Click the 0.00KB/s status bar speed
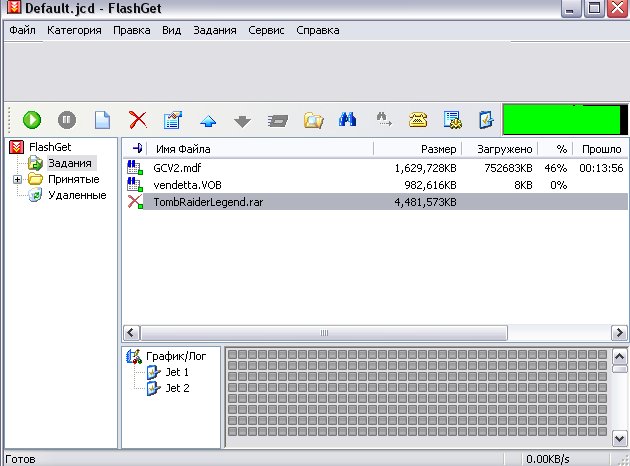 click(548, 459)
